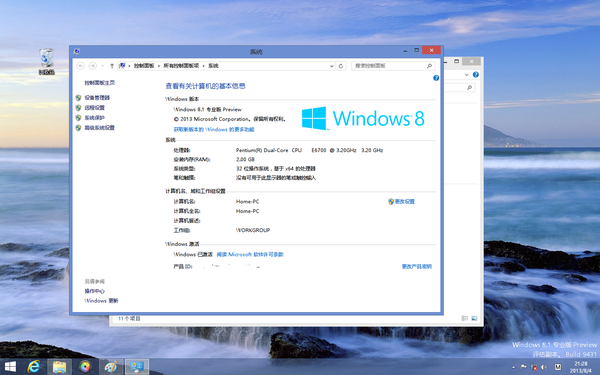
Task: Click 更改产品密钥 link
Action: point(417,266)
